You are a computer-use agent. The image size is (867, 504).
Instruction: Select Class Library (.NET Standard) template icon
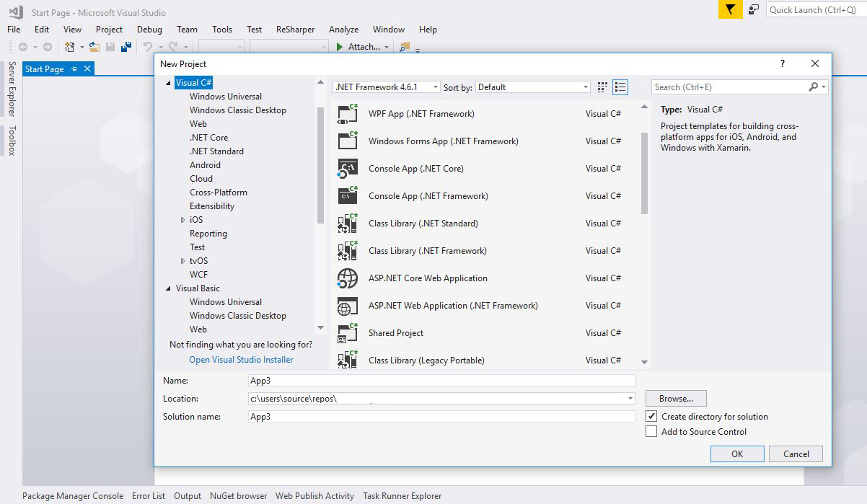348,224
